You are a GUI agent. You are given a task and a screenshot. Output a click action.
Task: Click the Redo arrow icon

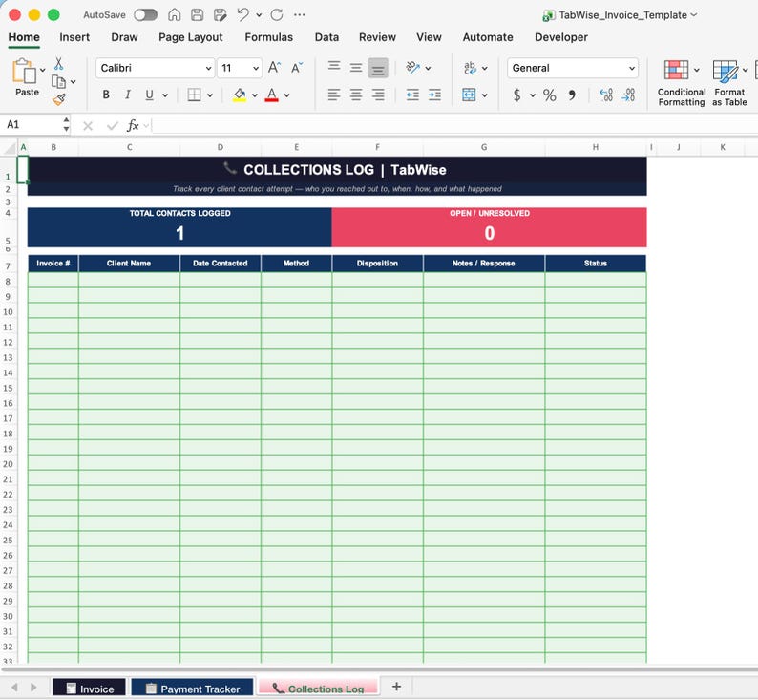coord(277,15)
